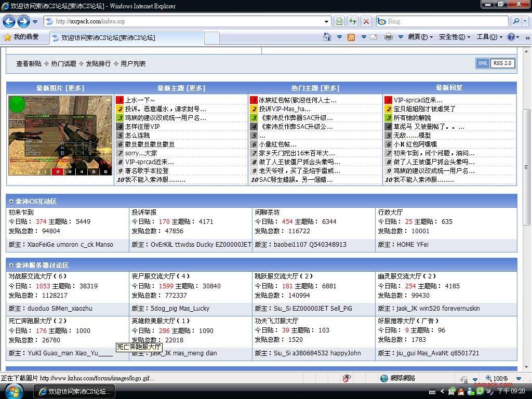
Task: Stop page loading with red X
Action: pyautogui.click(x=366, y=21)
